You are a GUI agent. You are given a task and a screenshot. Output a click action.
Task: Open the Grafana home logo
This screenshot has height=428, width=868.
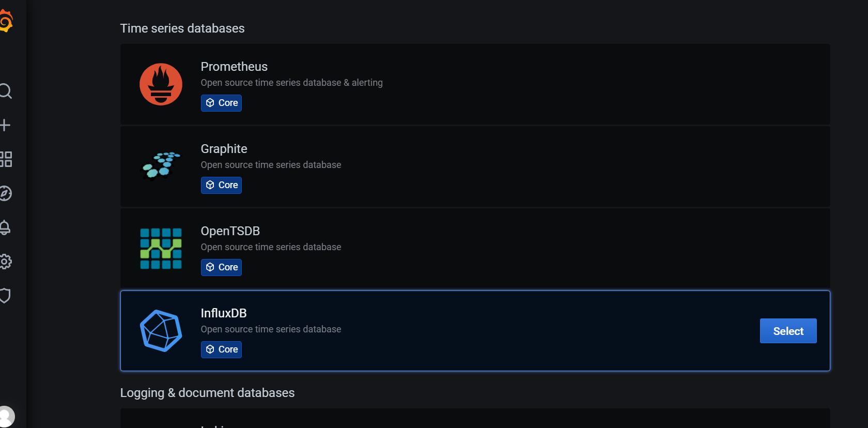6,22
